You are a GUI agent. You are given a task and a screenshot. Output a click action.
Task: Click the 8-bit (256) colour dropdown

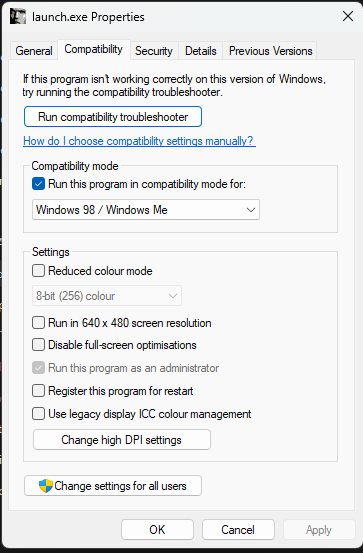(107, 296)
